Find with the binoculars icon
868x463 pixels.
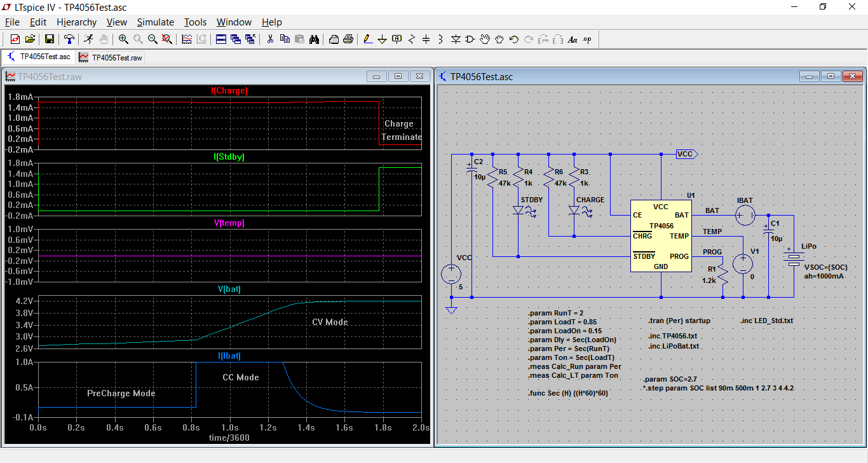[x=314, y=39]
